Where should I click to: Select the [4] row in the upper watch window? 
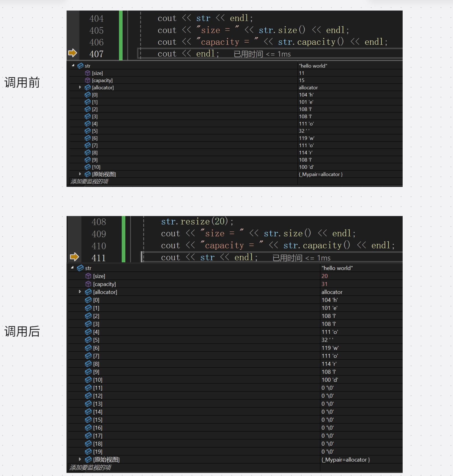tap(235, 124)
